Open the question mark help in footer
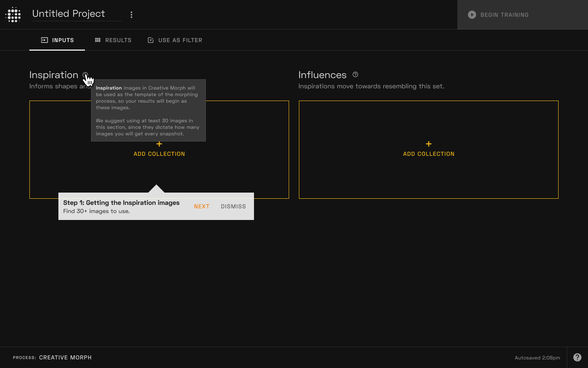The width and height of the screenshot is (588, 368). click(577, 357)
